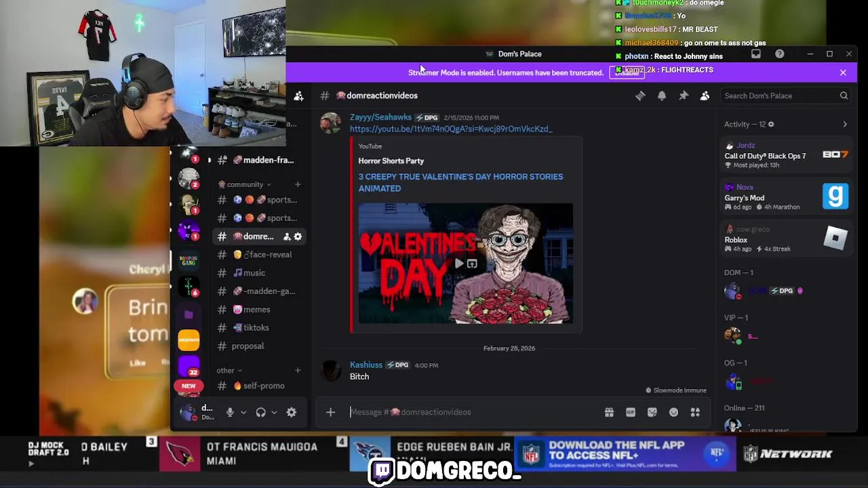Focus the message input for domreactionvideos
Viewport: 868px width, 488px height.
(473, 412)
